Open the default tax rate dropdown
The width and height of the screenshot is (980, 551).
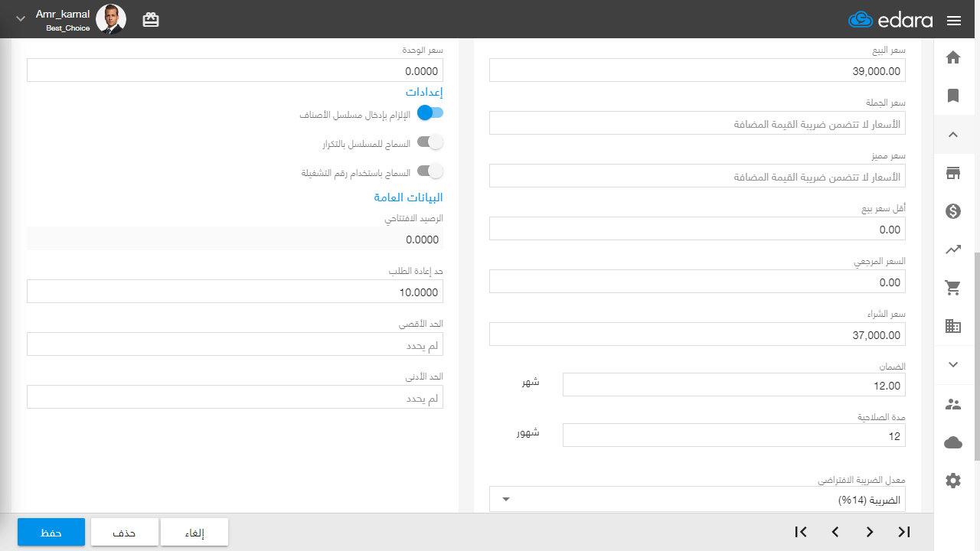(x=697, y=500)
